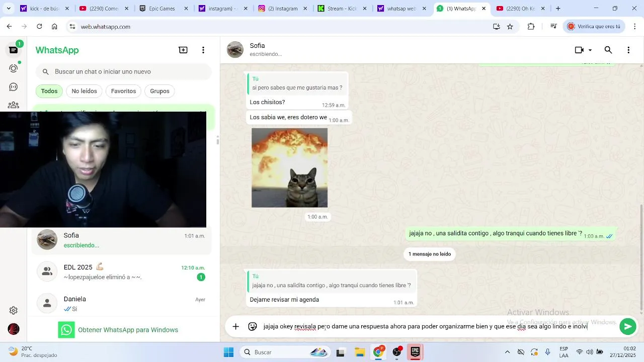This screenshot has height=362, width=644.
Task: Install WhatsApp app icon in address bar
Action: point(497,27)
